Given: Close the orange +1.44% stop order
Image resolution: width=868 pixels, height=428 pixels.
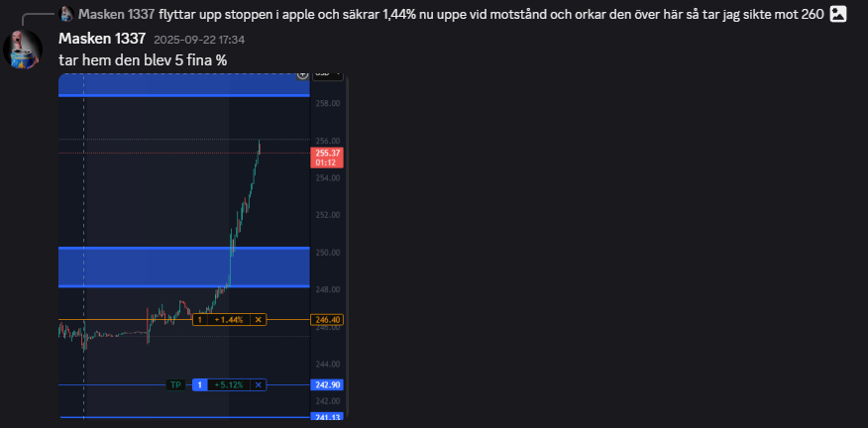Looking at the screenshot, I should pyautogui.click(x=259, y=319).
